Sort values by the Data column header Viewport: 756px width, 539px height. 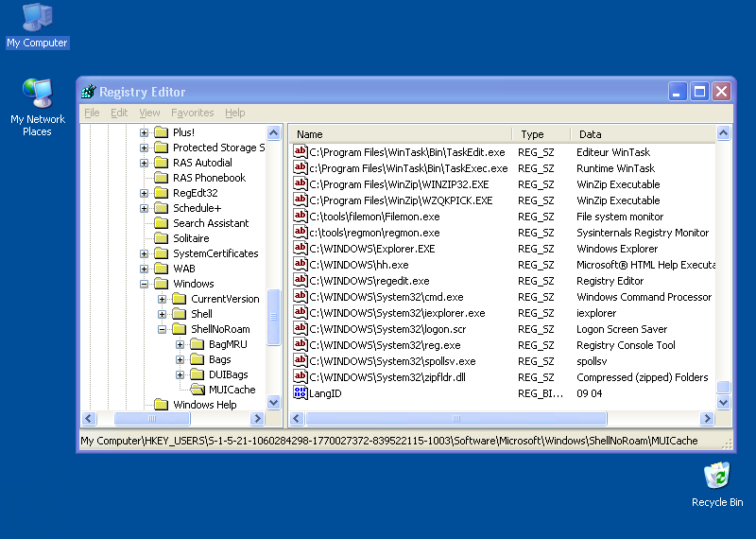coord(644,134)
